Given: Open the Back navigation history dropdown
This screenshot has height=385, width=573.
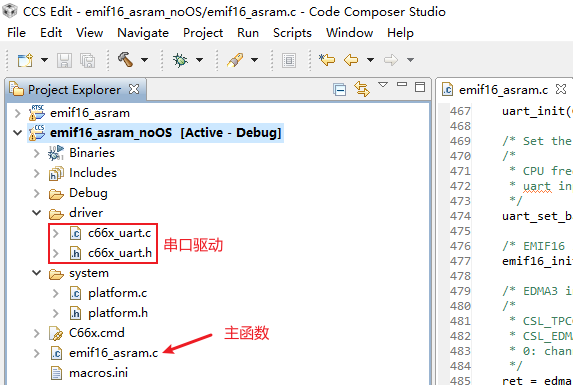Looking at the screenshot, I should coord(370,60).
